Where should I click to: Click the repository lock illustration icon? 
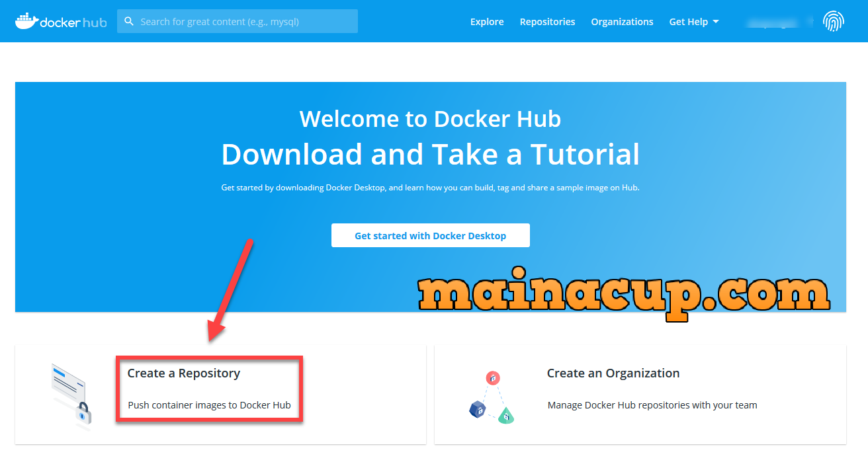click(x=71, y=396)
